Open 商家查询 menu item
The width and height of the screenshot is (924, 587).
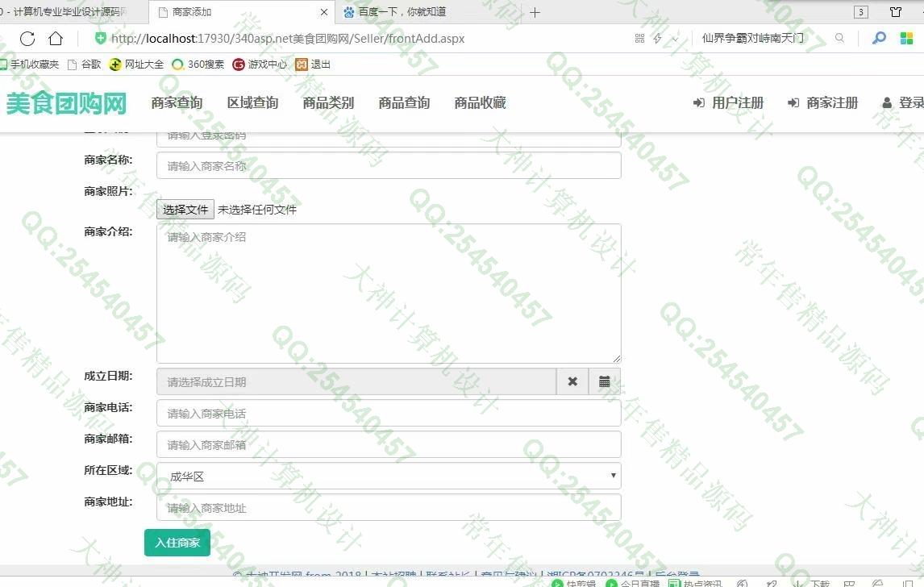[x=177, y=103]
